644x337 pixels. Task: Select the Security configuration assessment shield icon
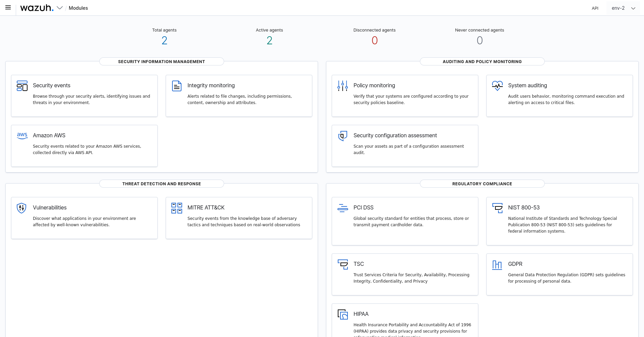coord(342,136)
